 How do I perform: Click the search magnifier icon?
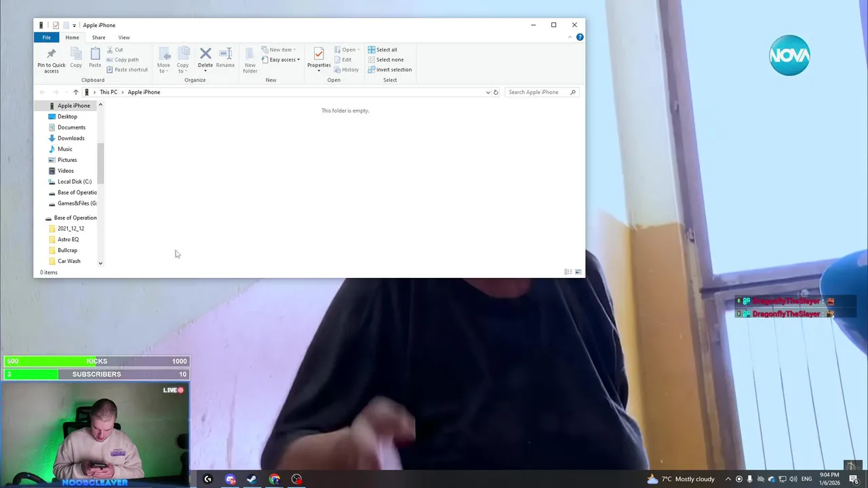(x=573, y=92)
